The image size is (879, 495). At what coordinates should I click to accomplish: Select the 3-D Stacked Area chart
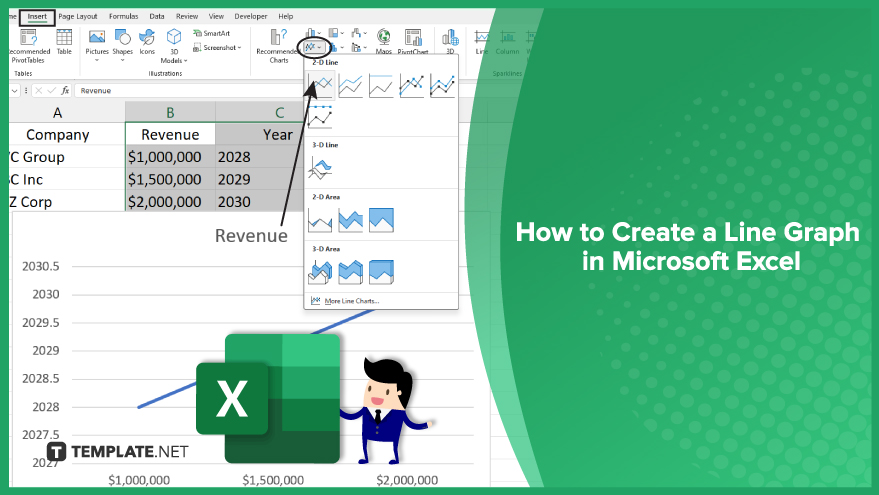[351, 272]
